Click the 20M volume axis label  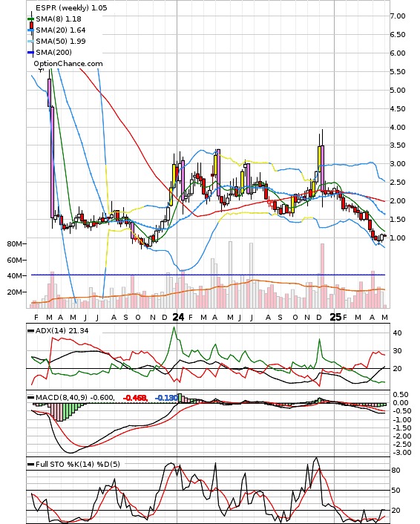tap(15, 292)
